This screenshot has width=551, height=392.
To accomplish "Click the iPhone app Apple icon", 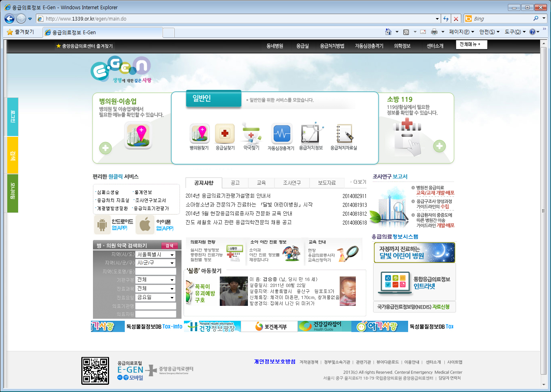I will click(x=144, y=225).
